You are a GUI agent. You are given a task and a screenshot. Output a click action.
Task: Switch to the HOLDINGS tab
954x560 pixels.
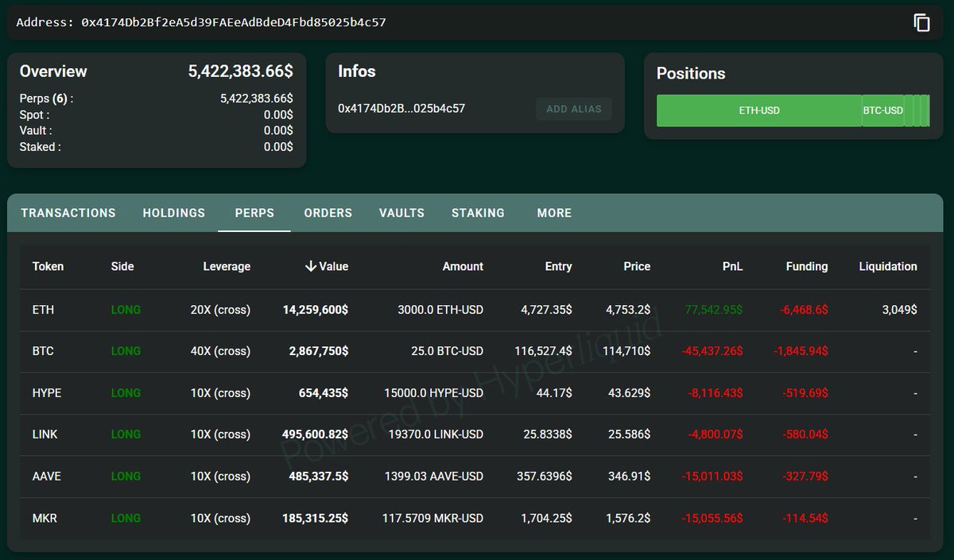174,213
